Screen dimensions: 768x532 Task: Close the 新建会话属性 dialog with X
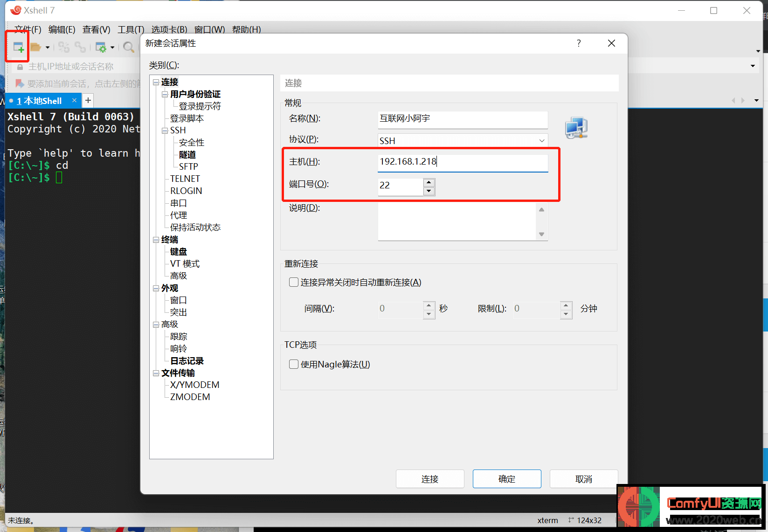(x=612, y=43)
